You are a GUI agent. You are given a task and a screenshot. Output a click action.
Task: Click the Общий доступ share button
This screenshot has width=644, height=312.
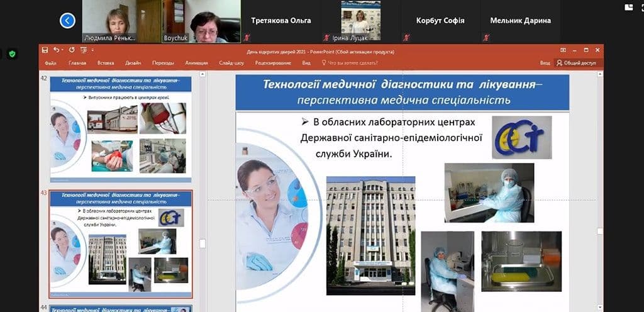click(x=576, y=64)
